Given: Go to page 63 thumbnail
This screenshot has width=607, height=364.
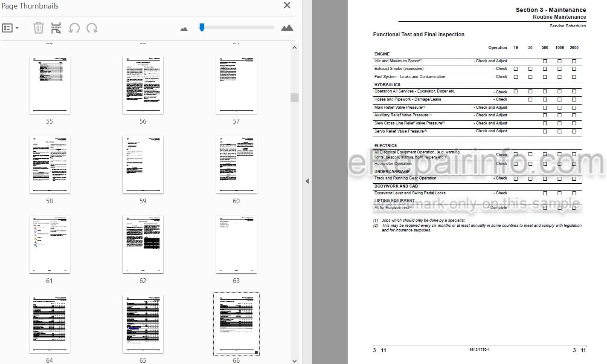Looking at the screenshot, I should point(236,245).
